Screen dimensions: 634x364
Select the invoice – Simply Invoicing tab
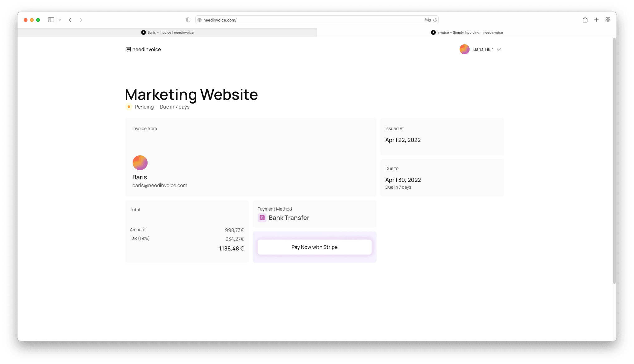pyautogui.click(x=466, y=32)
